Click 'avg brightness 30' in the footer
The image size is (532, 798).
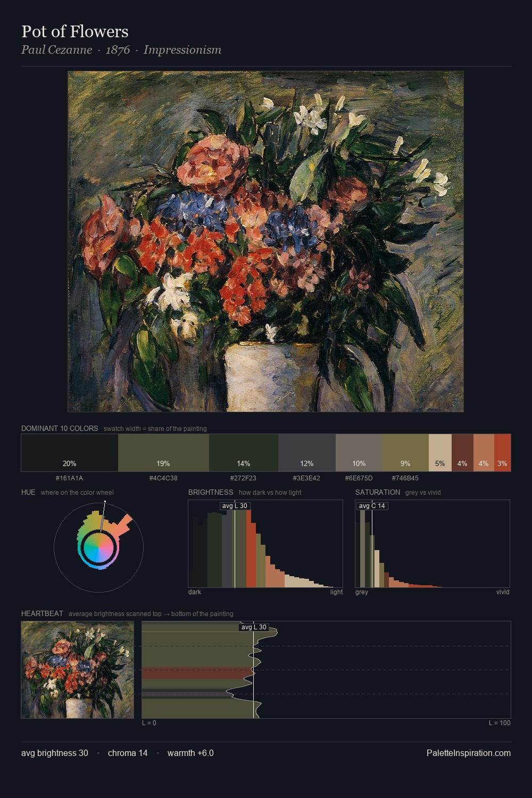pos(55,753)
